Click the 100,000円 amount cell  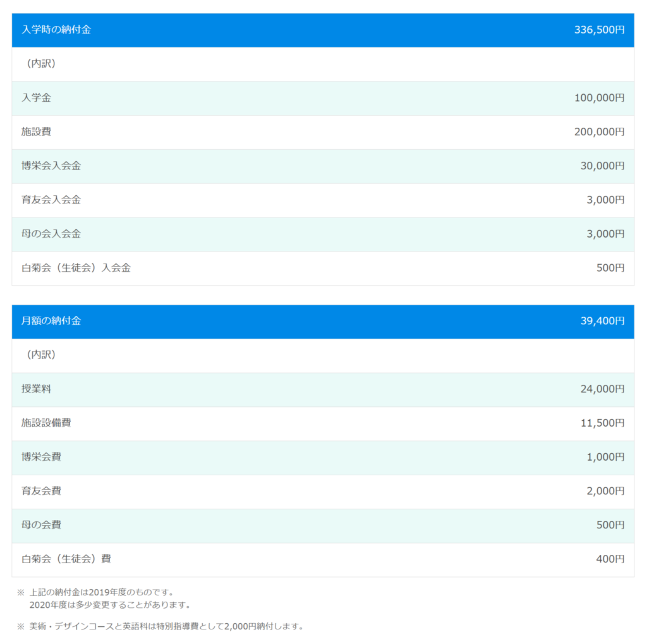click(599, 98)
